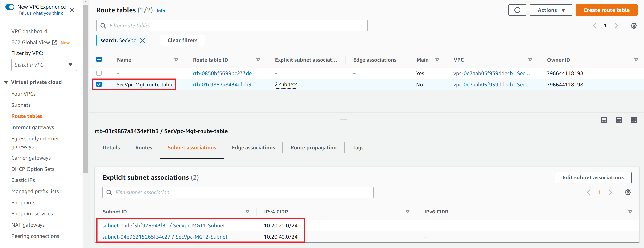Open VPC link in the main route table row
This screenshot has height=248, width=644.
click(491, 73)
